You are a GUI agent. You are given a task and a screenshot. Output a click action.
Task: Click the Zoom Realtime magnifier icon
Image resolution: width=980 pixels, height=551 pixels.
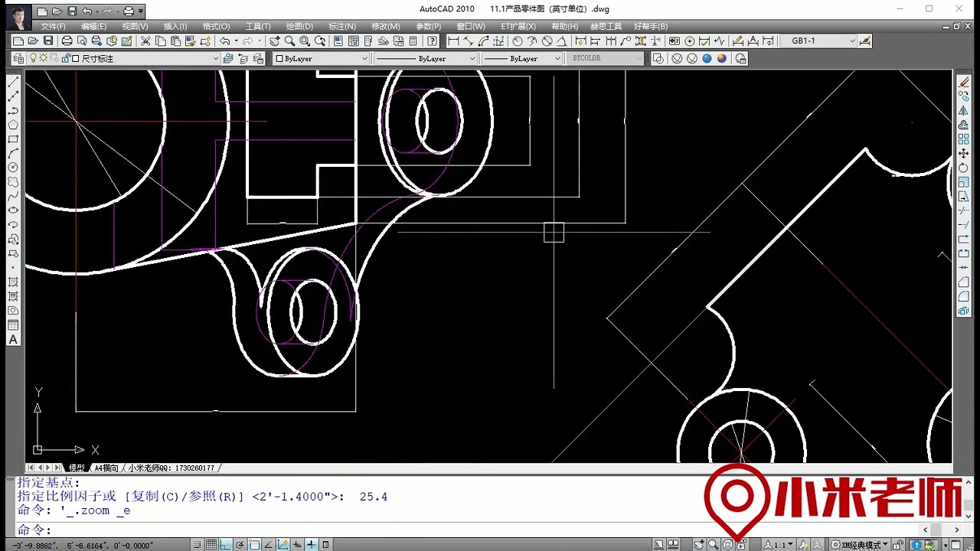(290, 41)
